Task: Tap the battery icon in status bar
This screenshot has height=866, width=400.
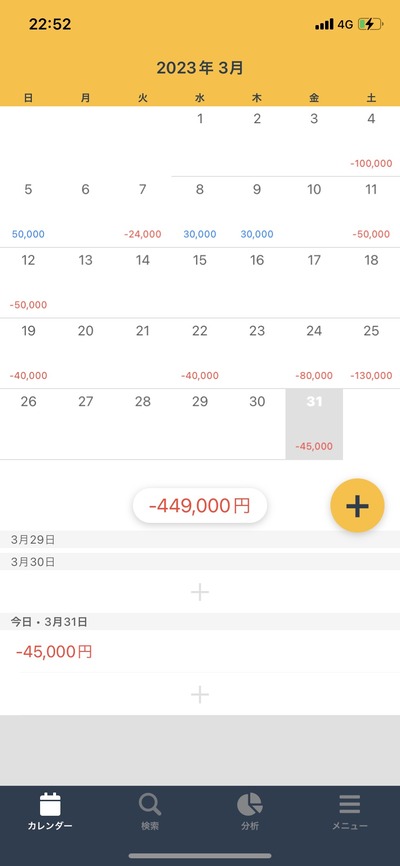Action: [x=370, y=24]
